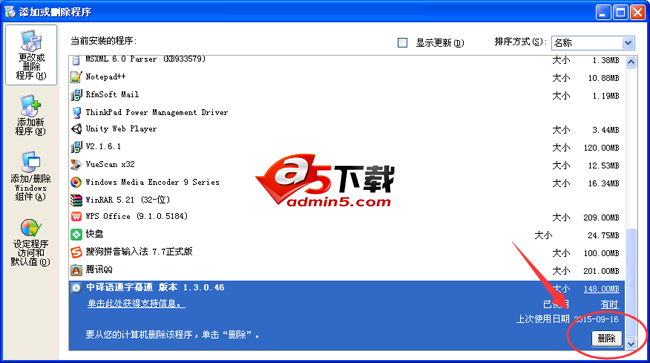Screen dimensions: 650x363
Task: Click the 腾讯QQ program icon
Action: point(76,270)
